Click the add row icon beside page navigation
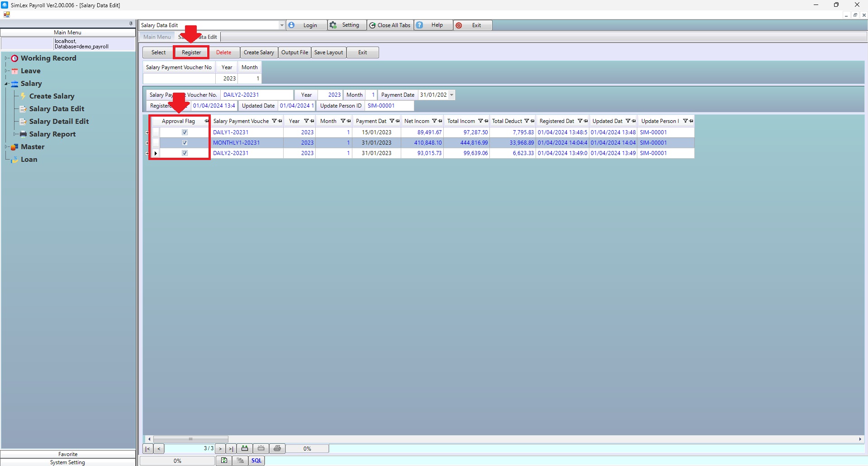The height and width of the screenshot is (466, 868). [245, 448]
